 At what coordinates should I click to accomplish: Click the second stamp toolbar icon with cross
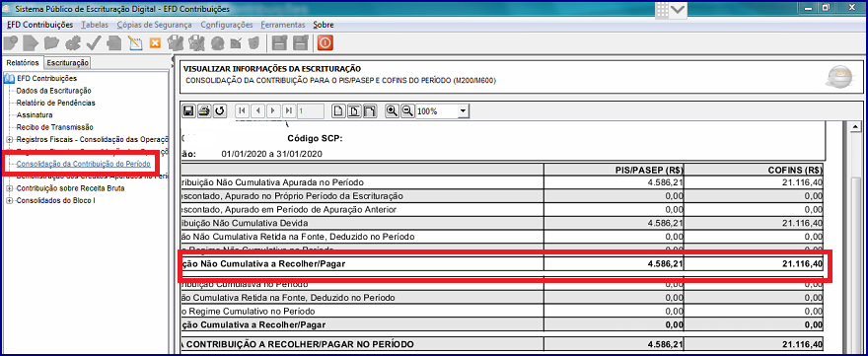(196, 42)
